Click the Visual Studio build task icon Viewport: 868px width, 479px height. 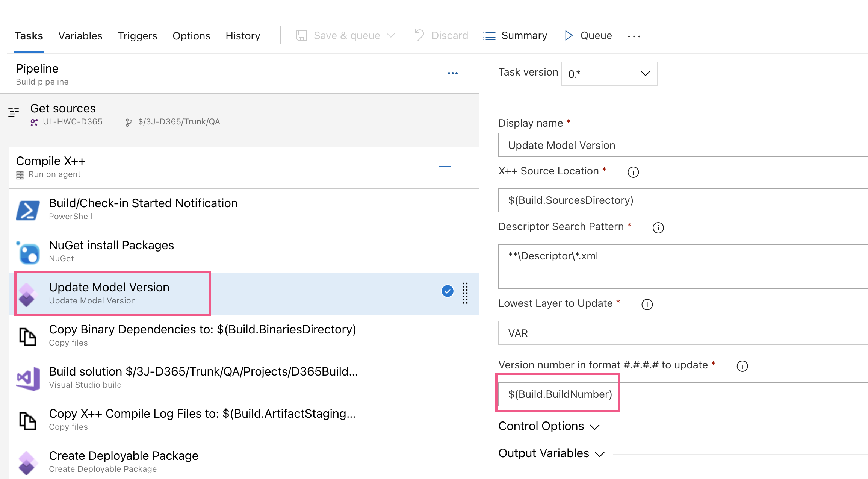28,378
